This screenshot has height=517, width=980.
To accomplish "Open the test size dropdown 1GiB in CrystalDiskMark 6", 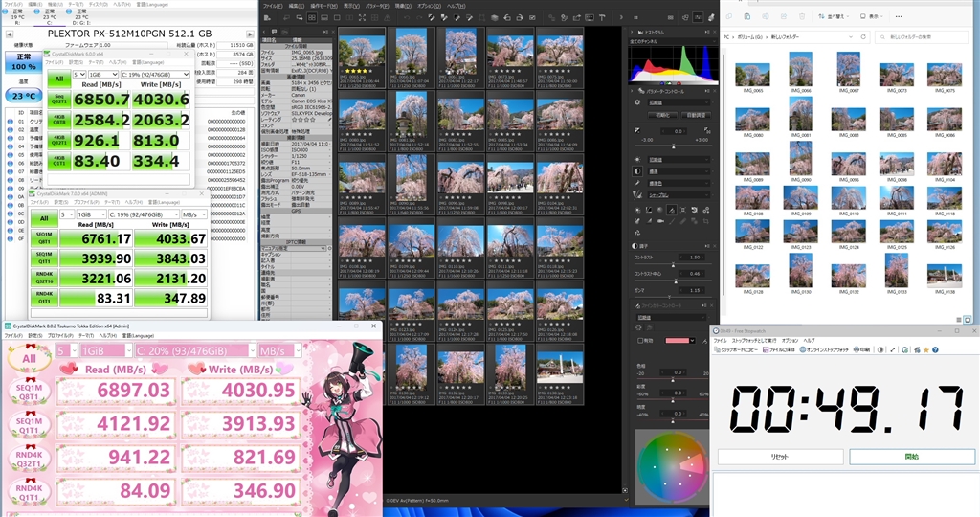I will pyautogui.click(x=103, y=74).
